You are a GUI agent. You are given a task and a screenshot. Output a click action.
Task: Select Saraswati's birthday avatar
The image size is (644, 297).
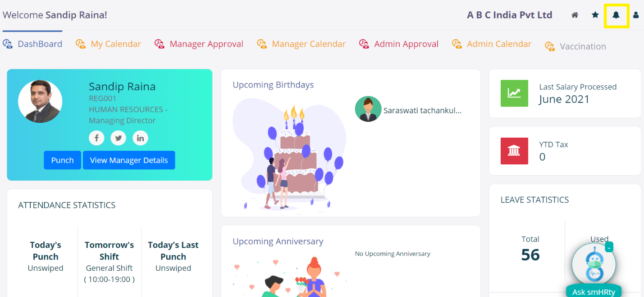point(368,109)
